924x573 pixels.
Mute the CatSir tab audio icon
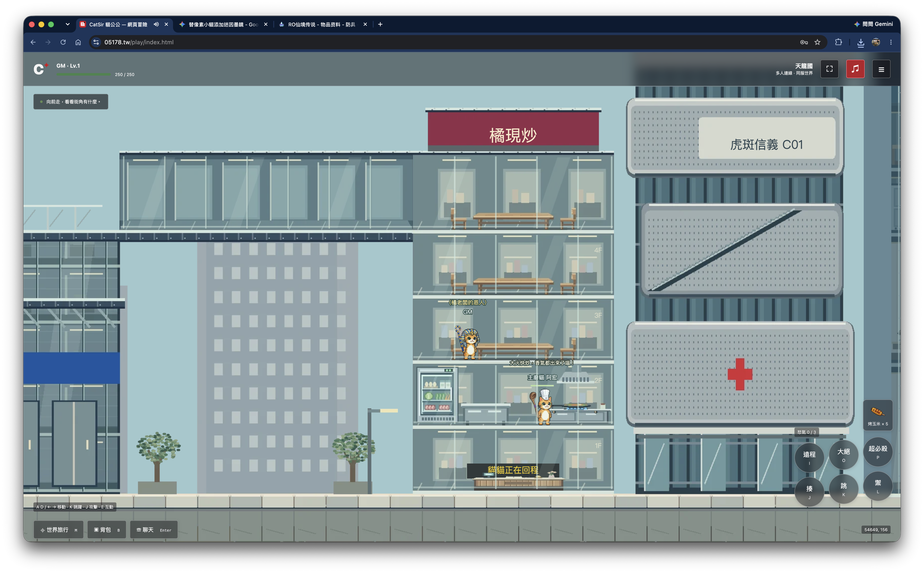(x=156, y=24)
